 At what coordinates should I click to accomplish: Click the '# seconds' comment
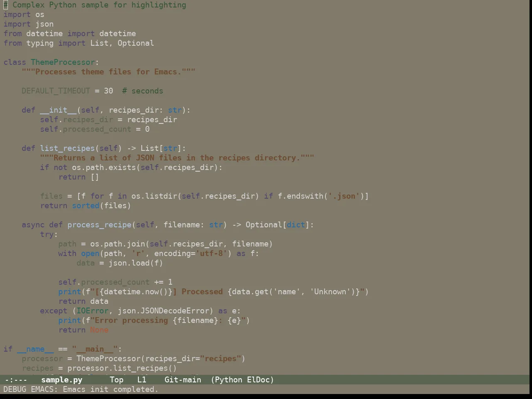tap(143, 91)
